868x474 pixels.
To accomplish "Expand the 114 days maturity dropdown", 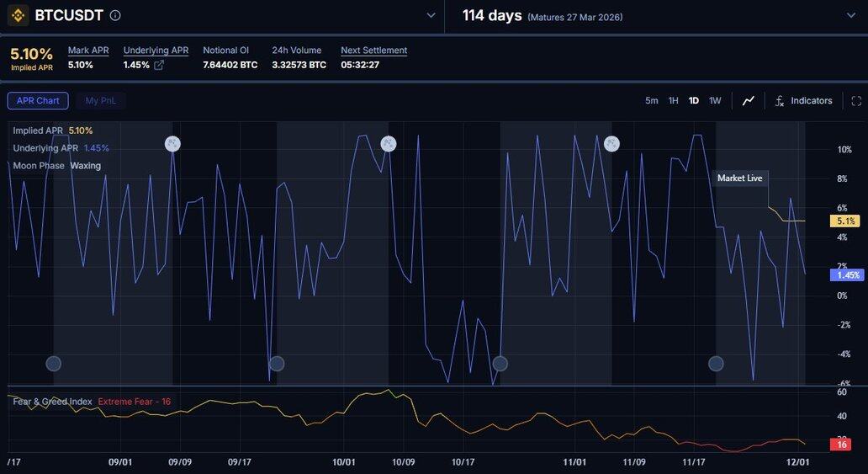I will pyautogui.click(x=849, y=15).
